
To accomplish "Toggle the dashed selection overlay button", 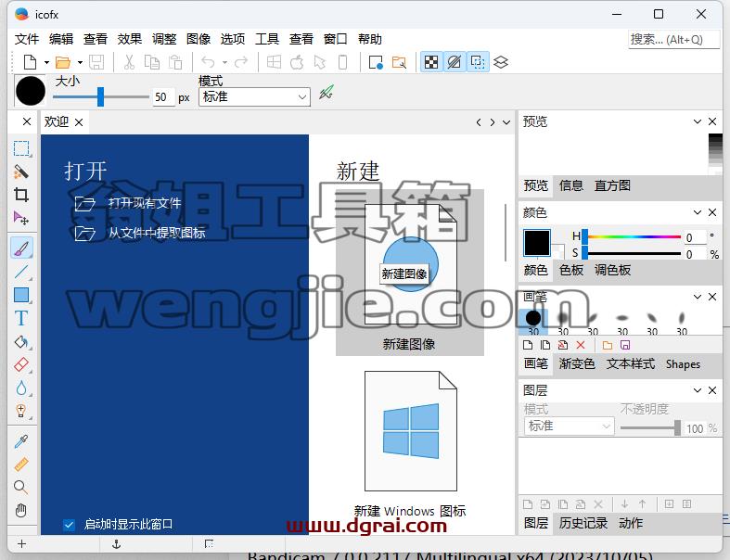I will pyautogui.click(x=478, y=62).
